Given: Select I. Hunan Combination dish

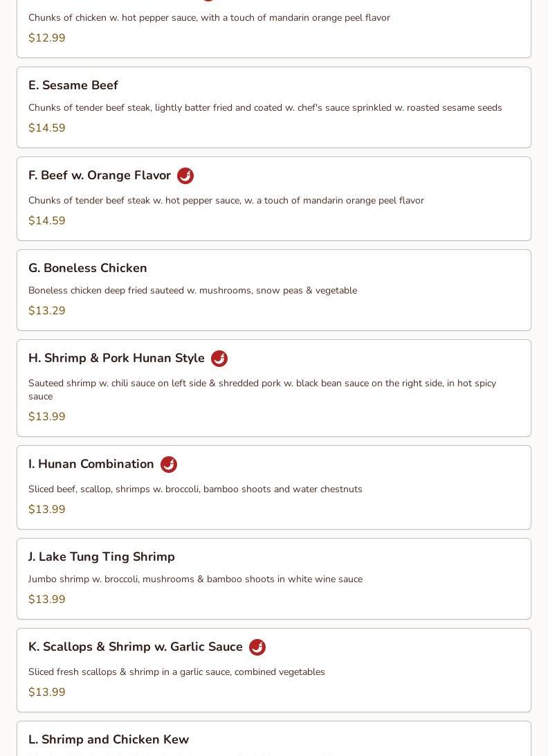Looking at the screenshot, I should (x=274, y=487).
